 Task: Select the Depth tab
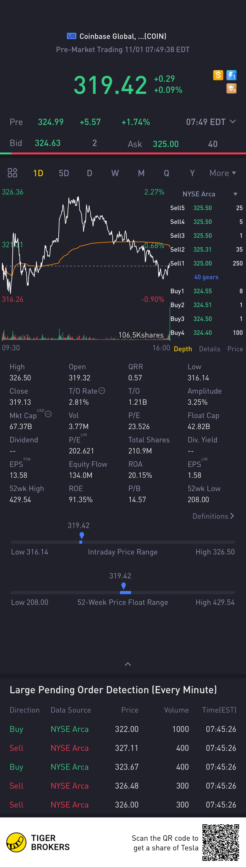[x=183, y=349]
